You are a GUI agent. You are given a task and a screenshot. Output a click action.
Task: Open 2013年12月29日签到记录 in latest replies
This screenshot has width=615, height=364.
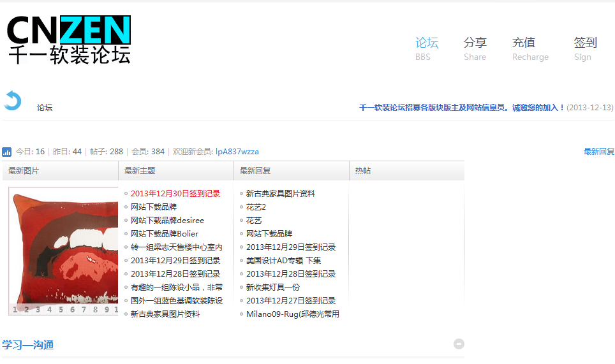coord(291,247)
